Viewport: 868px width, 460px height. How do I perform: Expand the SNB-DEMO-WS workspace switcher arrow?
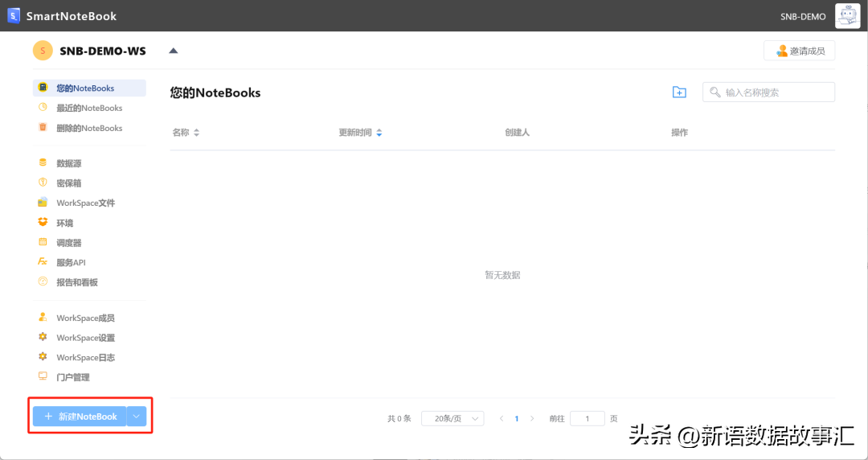point(173,51)
